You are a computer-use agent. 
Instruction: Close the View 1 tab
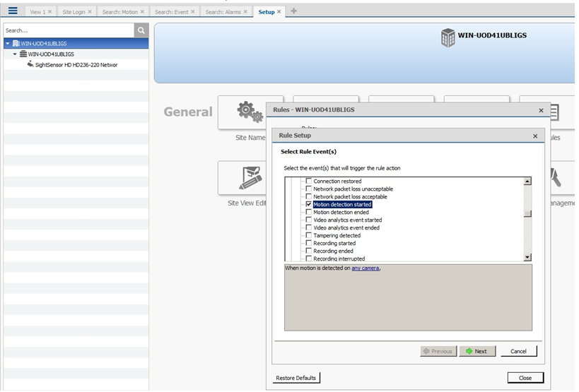pos(50,12)
